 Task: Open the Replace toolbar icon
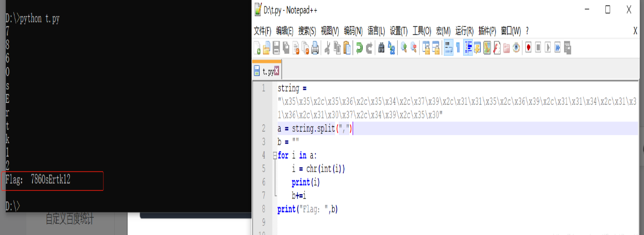[391, 48]
